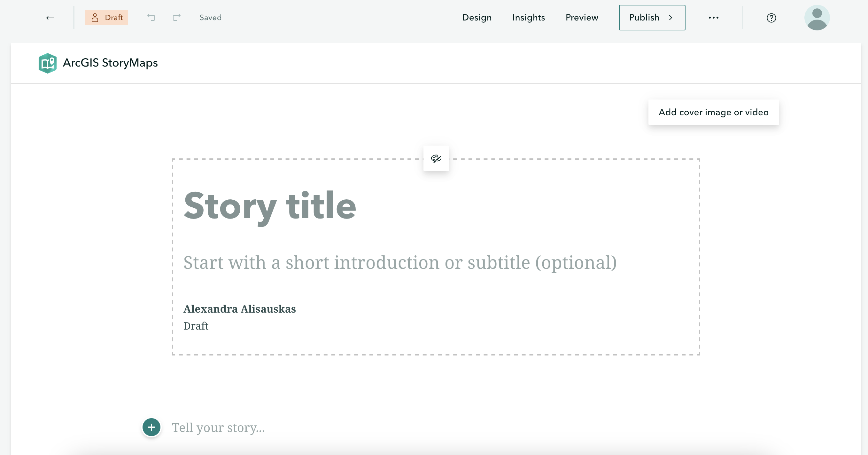Screen dimensions: 868x455
Task: Expand the Publish chevron arrow
Action: tap(670, 18)
